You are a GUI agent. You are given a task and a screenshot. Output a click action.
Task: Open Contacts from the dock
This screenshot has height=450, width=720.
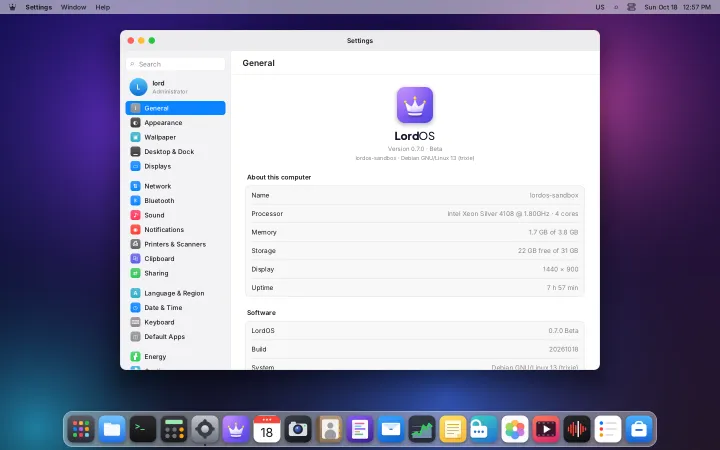(329, 429)
